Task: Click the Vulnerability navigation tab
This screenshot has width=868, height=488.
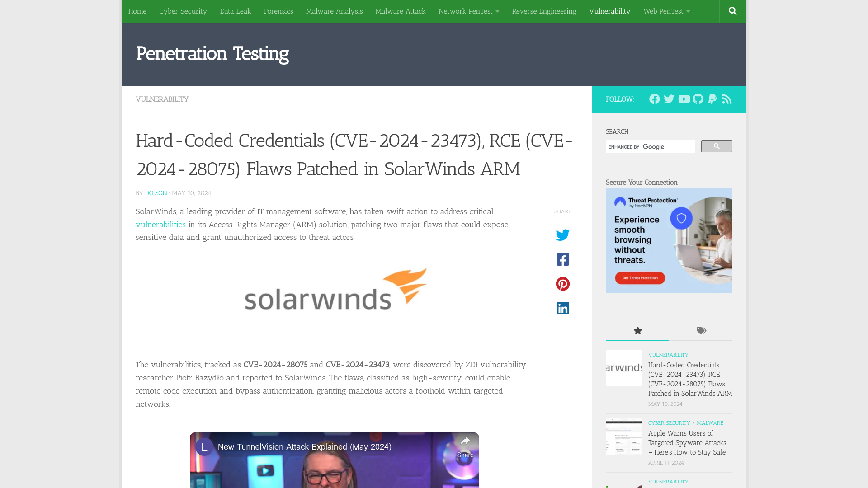Action: click(x=609, y=11)
